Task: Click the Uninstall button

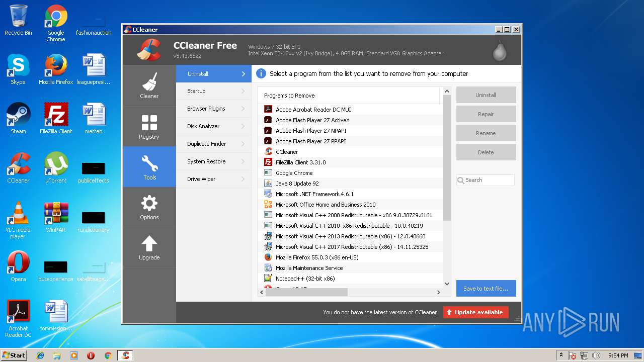Action: point(486,95)
